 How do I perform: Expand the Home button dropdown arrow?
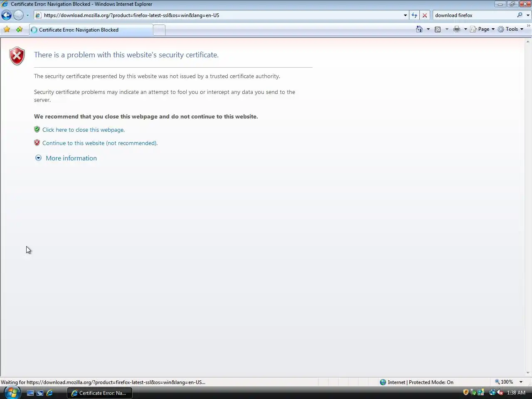[428, 29]
